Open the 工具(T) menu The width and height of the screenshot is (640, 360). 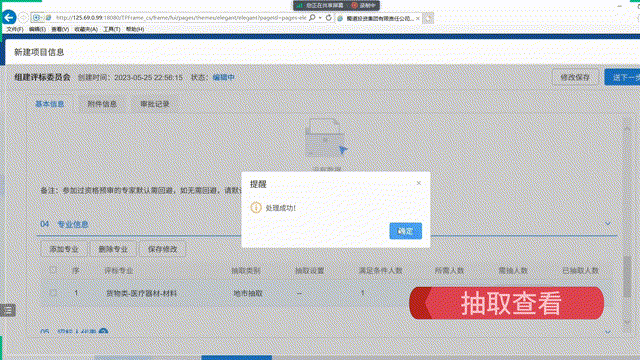pyautogui.click(x=111, y=29)
